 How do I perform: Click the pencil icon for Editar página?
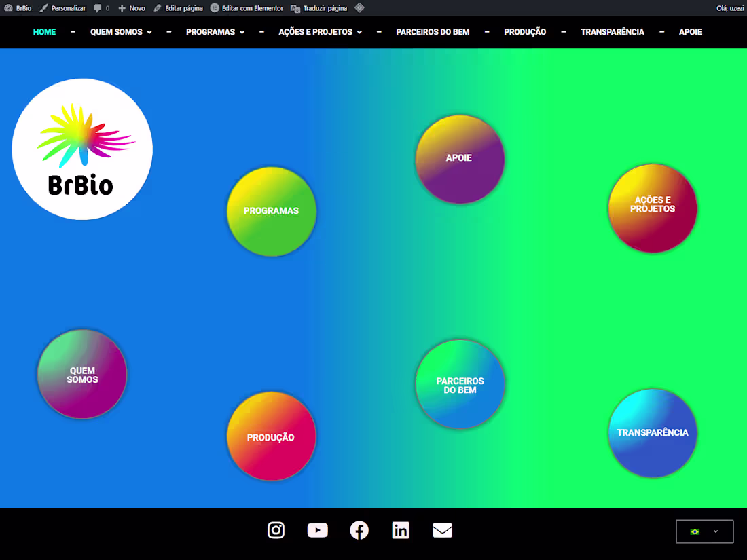158,8
